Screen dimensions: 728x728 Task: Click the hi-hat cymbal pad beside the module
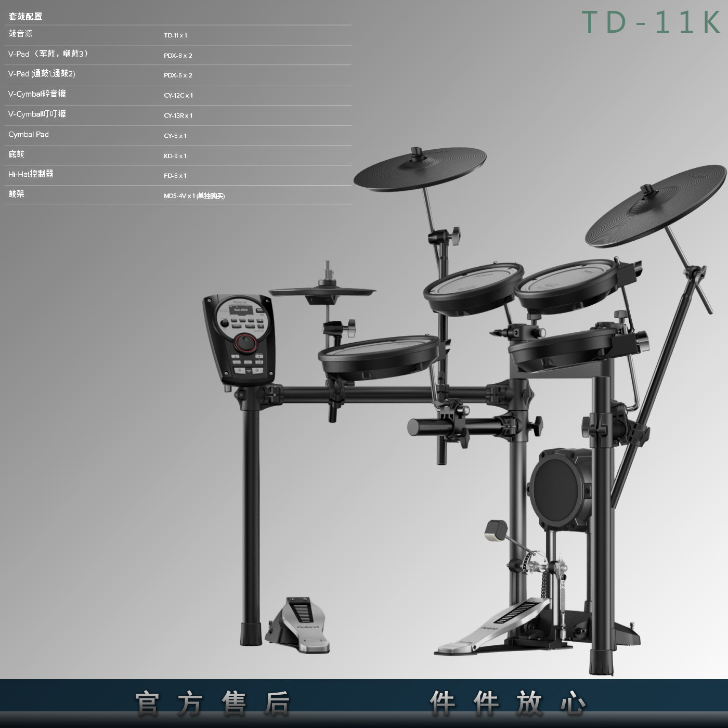(x=322, y=292)
